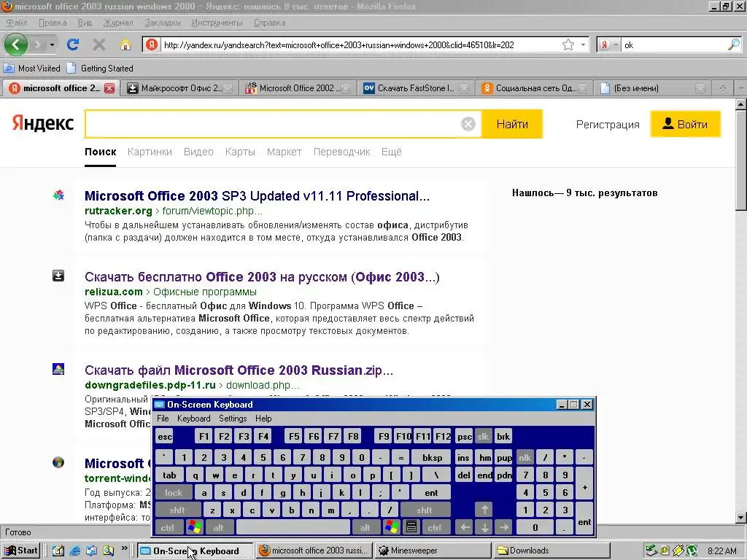Screen dimensions: 747x560
Task: Close the microsoft office 2... tab
Action: tap(109, 88)
